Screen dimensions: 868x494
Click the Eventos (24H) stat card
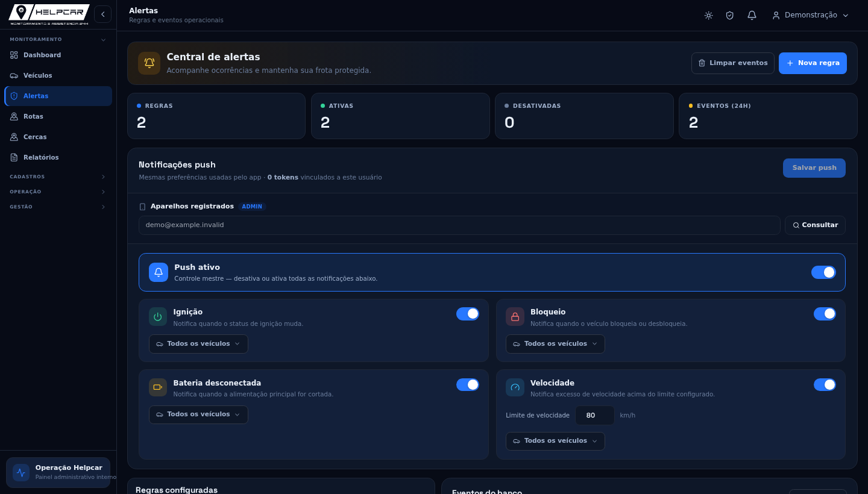[x=768, y=116]
